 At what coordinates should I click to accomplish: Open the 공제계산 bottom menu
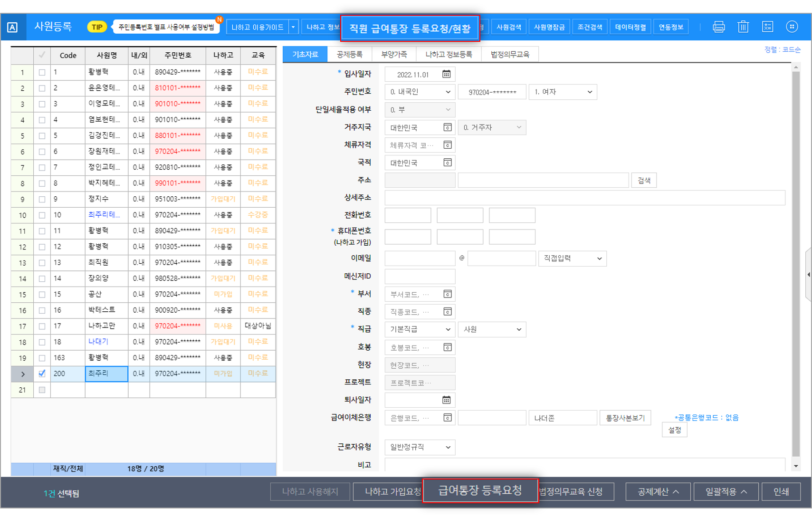(x=658, y=491)
